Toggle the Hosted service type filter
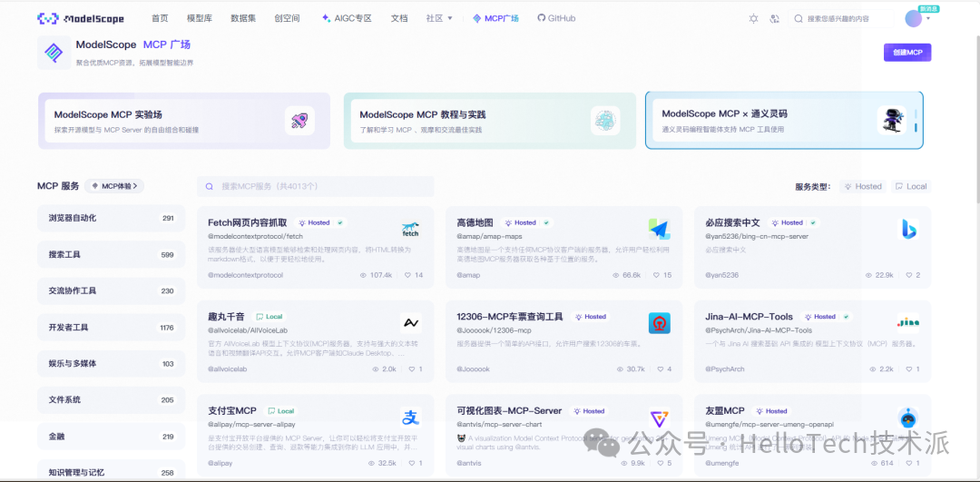 click(863, 186)
